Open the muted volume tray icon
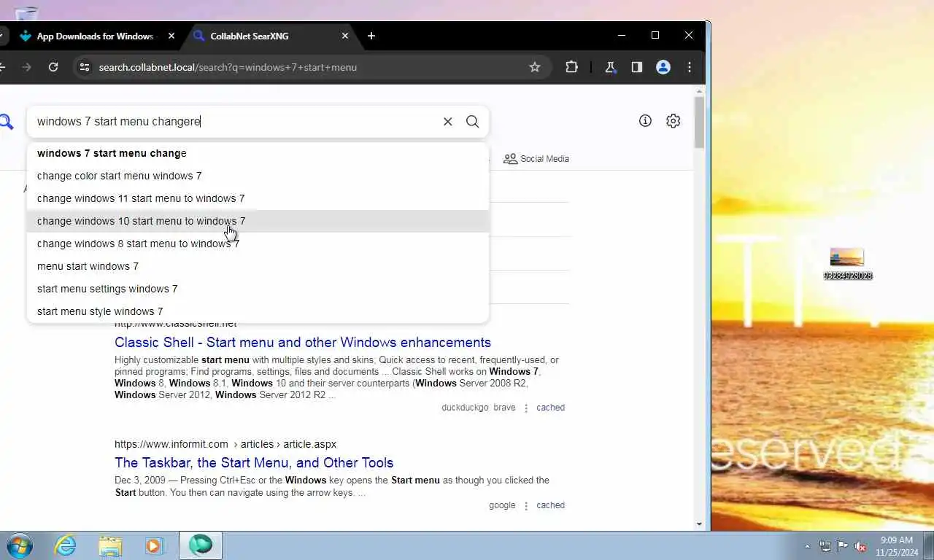The width and height of the screenshot is (934, 560). pyautogui.click(x=860, y=546)
